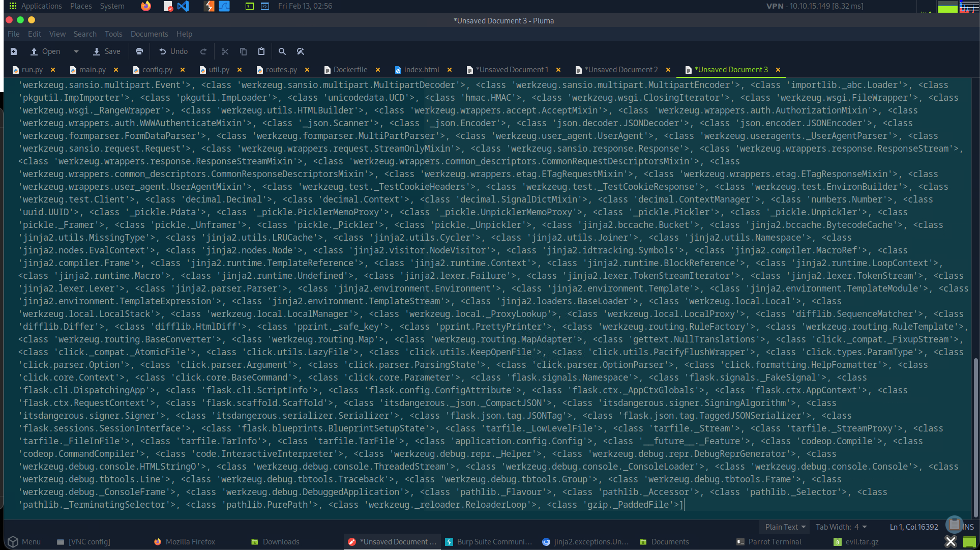980x550 pixels.
Task: Click the find magnifier icon
Action: point(282,51)
